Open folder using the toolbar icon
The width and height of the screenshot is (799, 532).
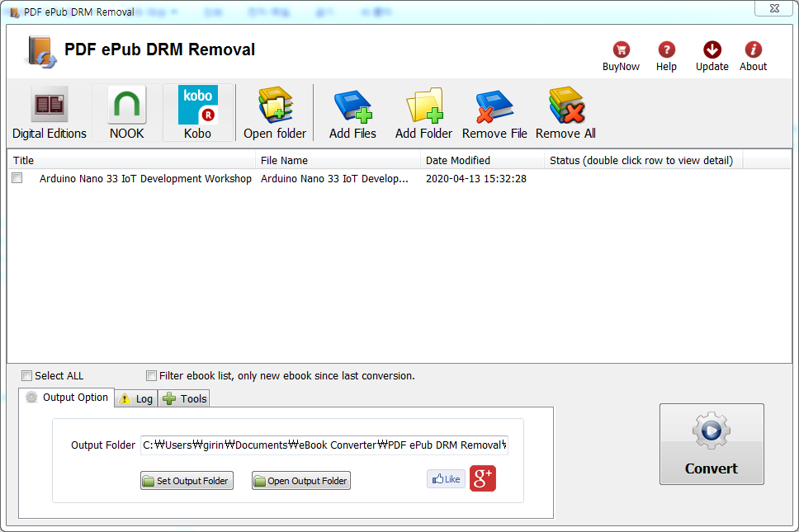coord(275,112)
